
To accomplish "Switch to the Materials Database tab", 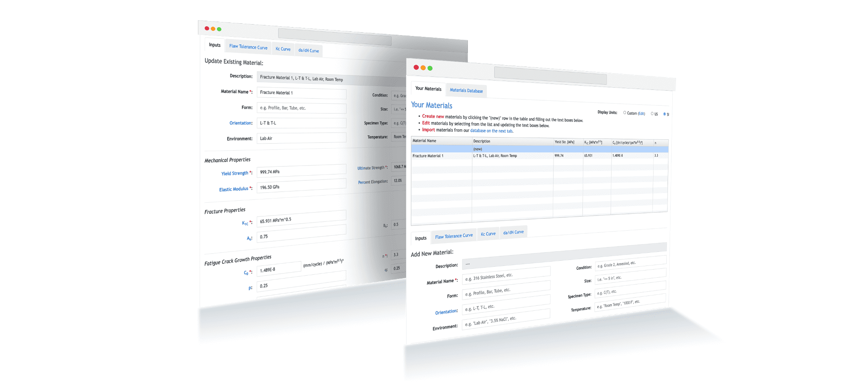I will coord(466,91).
